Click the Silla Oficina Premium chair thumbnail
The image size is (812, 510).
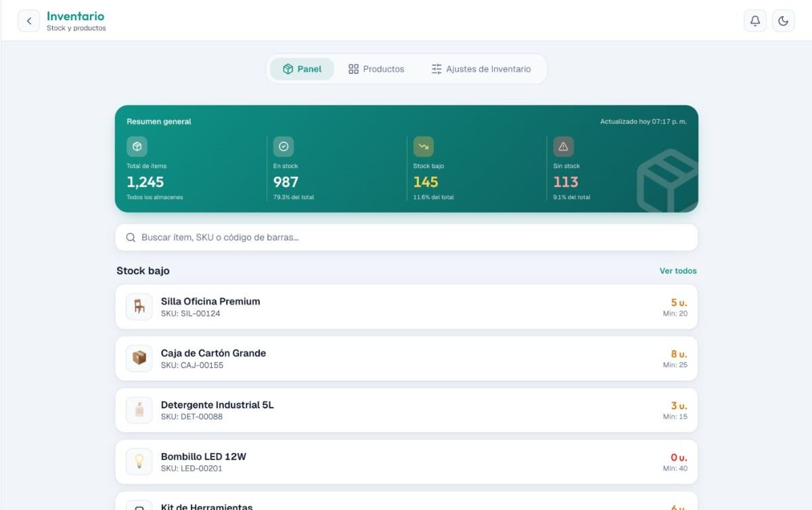[139, 307]
